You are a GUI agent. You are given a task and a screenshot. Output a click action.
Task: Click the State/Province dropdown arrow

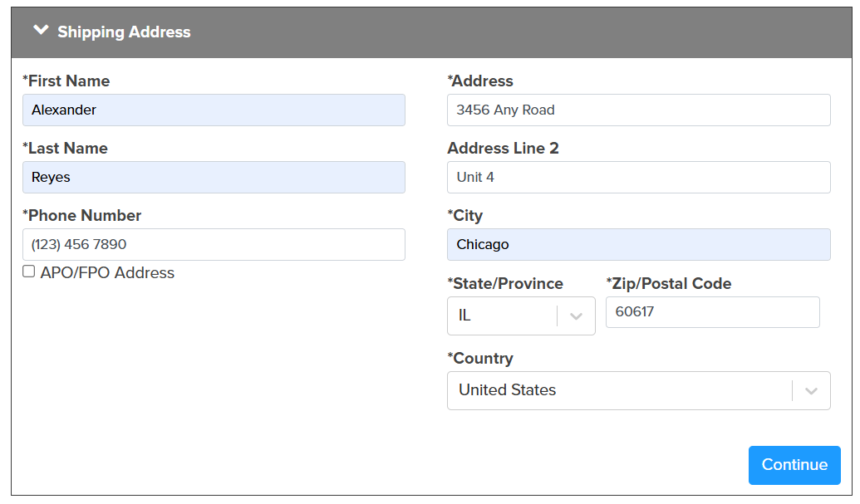pos(576,316)
